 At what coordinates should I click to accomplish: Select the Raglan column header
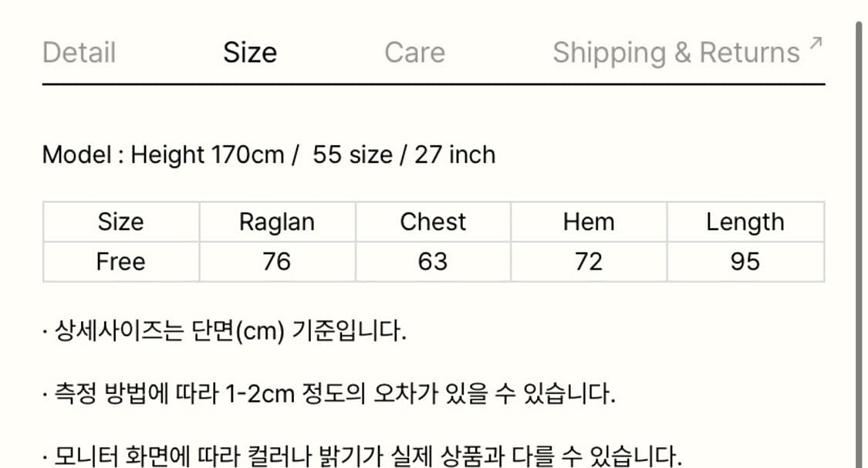278,222
